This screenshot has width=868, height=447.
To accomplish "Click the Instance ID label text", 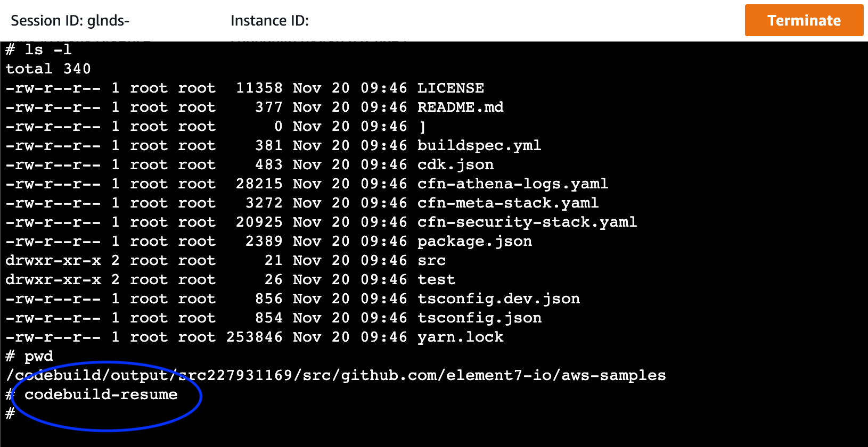I will tap(269, 21).
